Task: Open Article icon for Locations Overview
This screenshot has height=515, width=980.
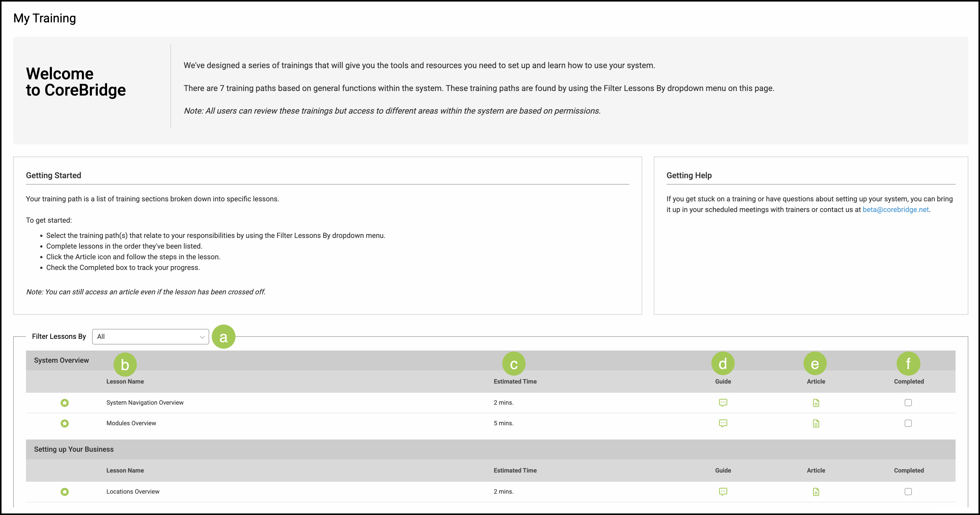Action: pos(816,492)
